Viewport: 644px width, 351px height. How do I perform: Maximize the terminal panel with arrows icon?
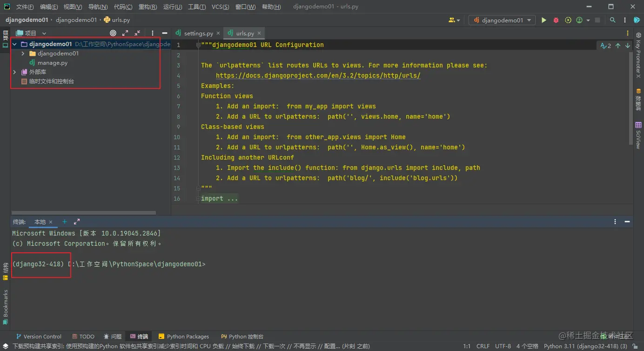[x=77, y=222]
